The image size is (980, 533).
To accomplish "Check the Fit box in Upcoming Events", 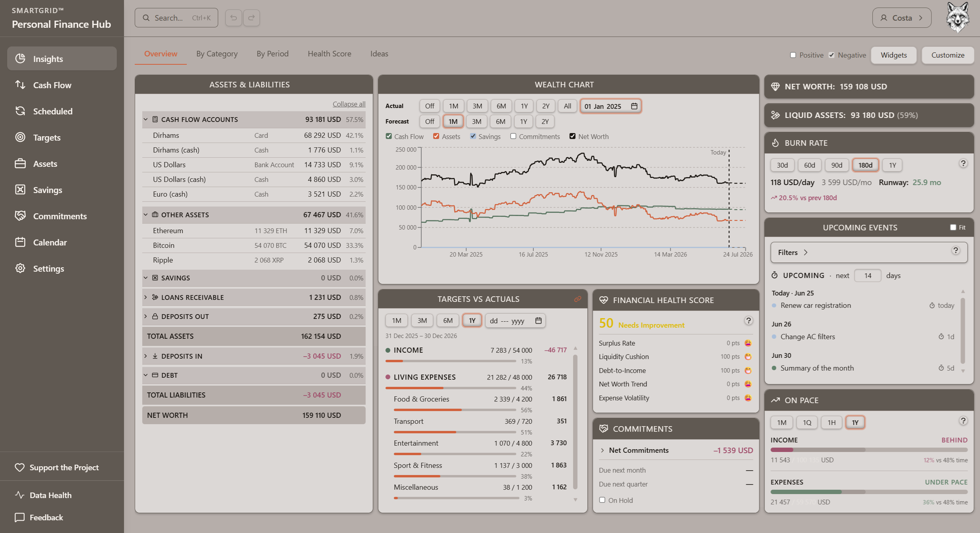I will 953,228.
